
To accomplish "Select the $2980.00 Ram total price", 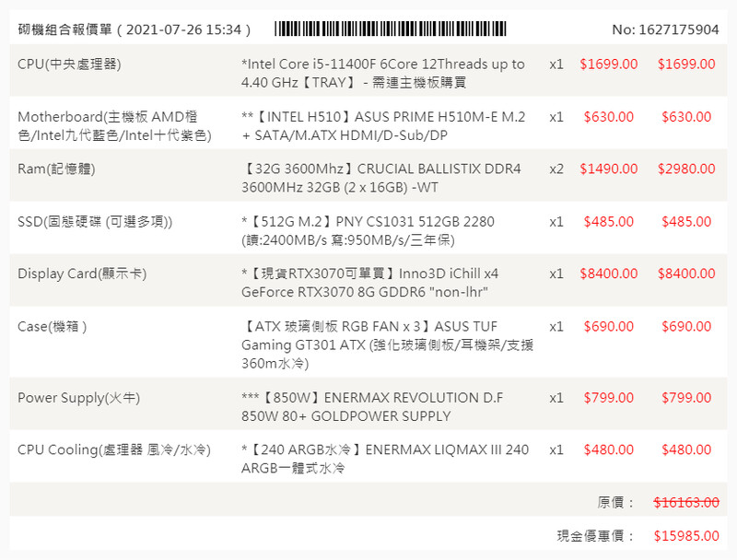I will point(686,169).
